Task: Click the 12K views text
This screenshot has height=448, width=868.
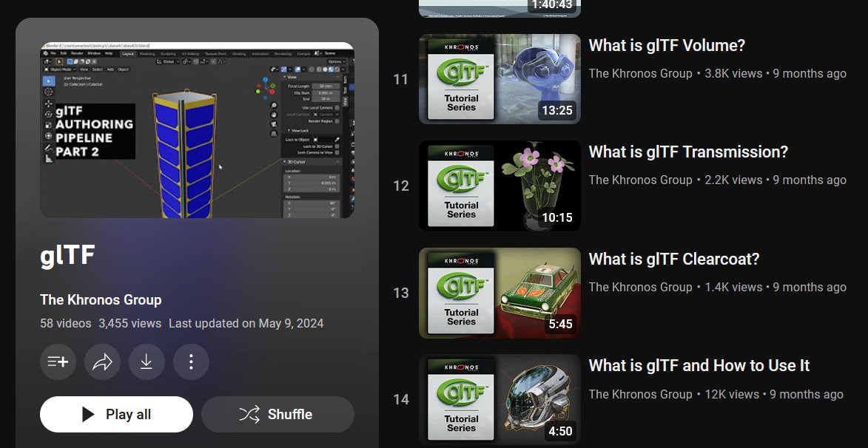Action: point(732,394)
